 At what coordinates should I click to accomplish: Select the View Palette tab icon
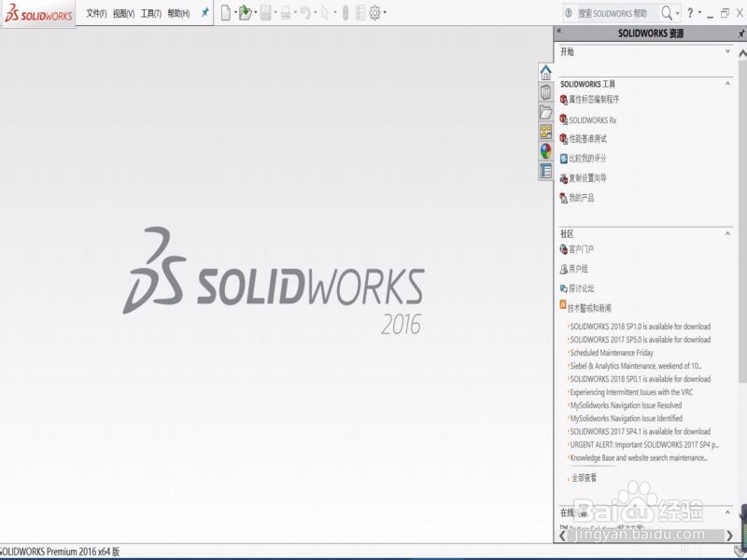546,132
